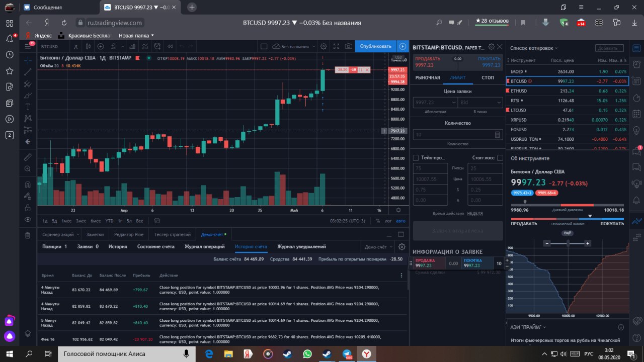Open the alerts alarm-clock sidebar panel
The image size is (644, 362).
[637, 64]
